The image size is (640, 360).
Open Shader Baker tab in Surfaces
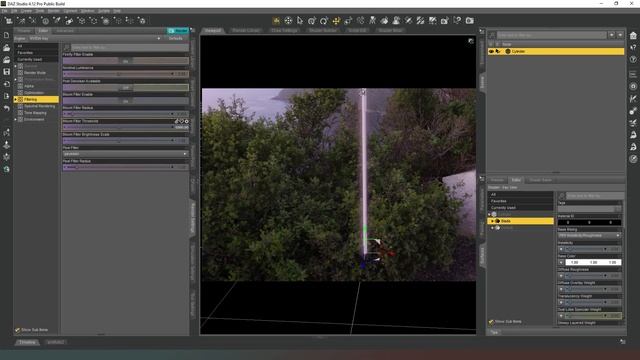tap(541, 180)
